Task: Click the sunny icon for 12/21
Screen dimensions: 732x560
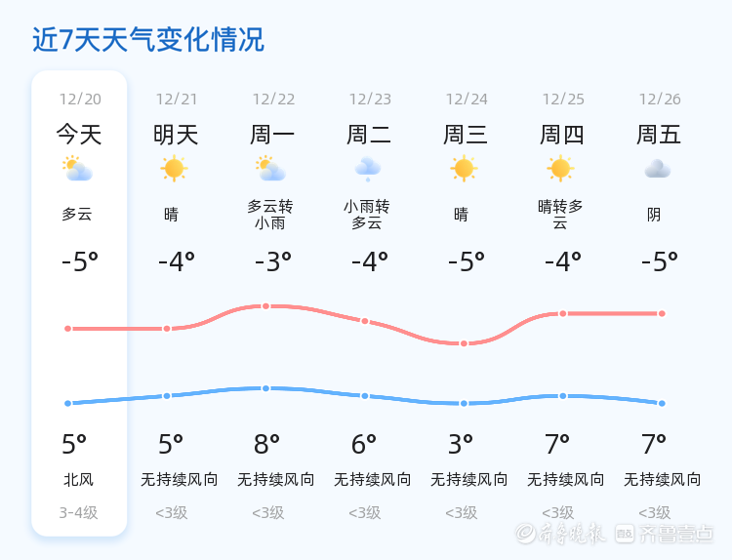Action: [x=174, y=169]
